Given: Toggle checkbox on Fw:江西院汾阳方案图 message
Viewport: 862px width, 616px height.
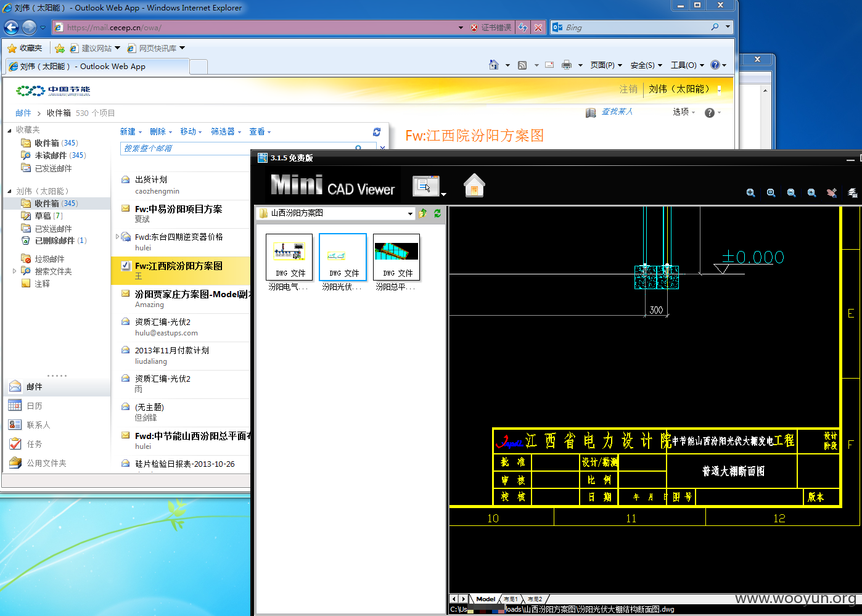Looking at the screenshot, I should (x=126, y=266).
